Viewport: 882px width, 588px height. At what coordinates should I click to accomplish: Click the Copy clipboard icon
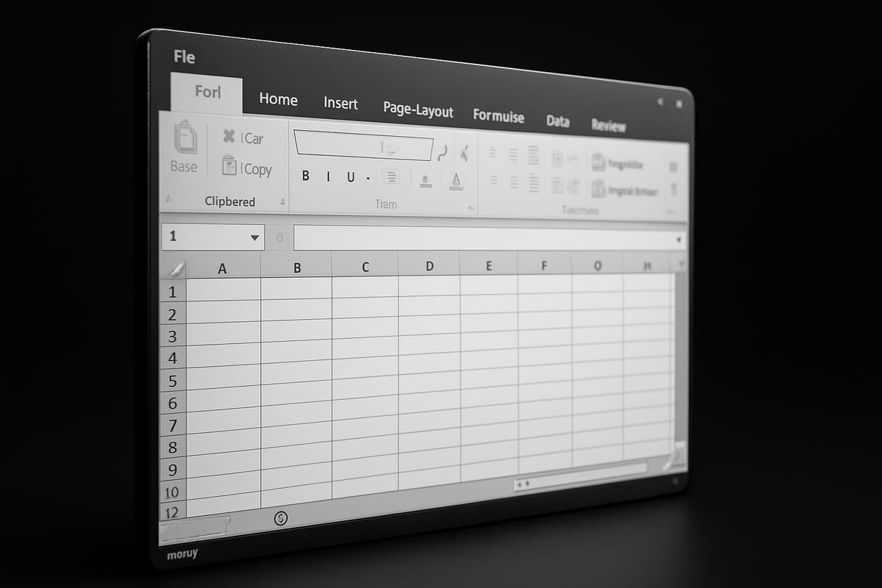(229, 168)
